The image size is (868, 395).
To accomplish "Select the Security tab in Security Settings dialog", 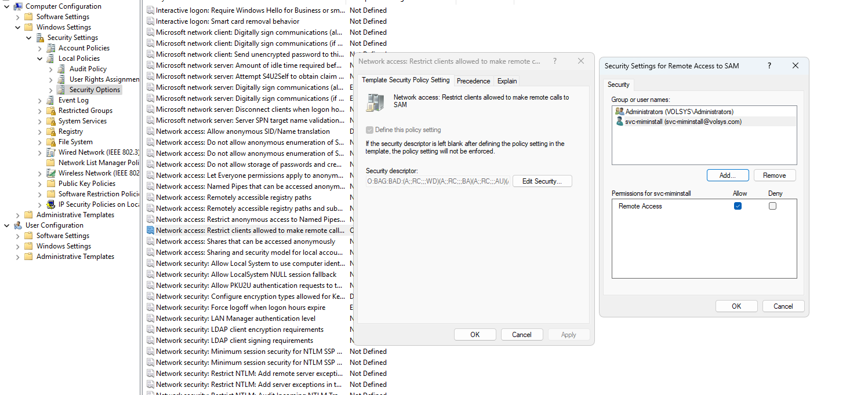I will click(618, 85).
